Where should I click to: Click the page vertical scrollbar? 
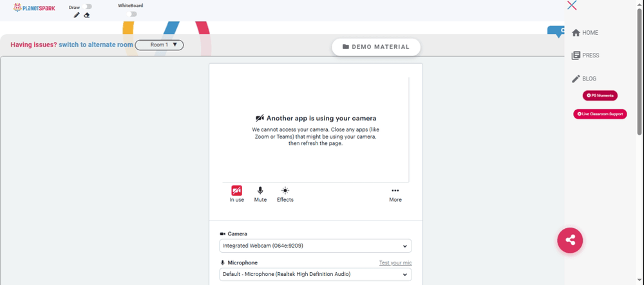(x=639, y=72)
